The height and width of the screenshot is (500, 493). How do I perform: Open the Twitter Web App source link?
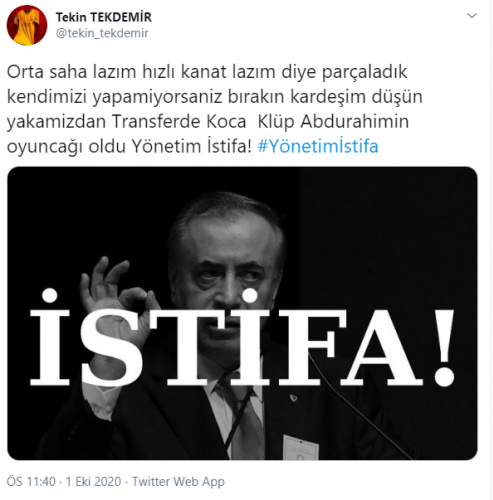[178, 482]
